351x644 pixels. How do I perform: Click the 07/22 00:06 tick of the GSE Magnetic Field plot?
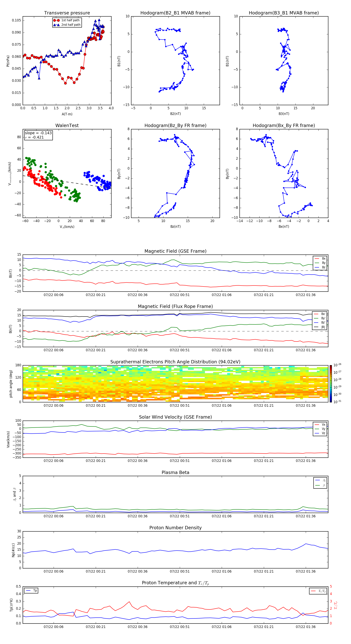(53, 295)
